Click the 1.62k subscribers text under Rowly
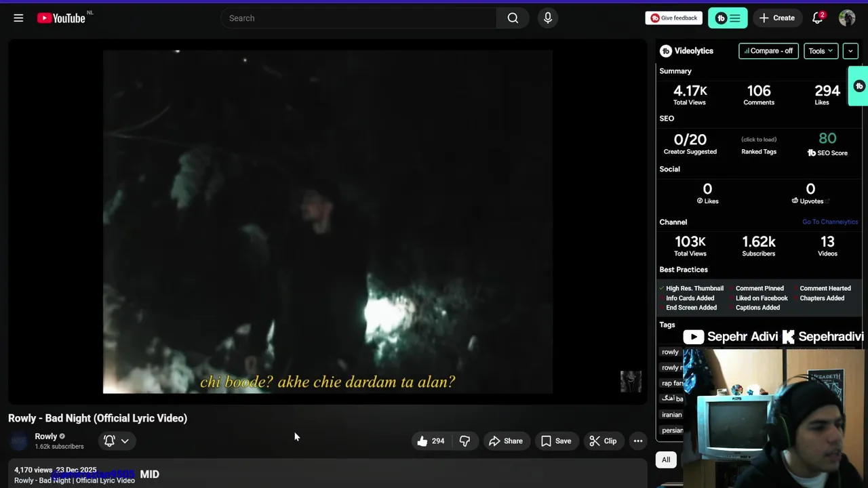The image size is (868, 488). [x=60, y=447]
